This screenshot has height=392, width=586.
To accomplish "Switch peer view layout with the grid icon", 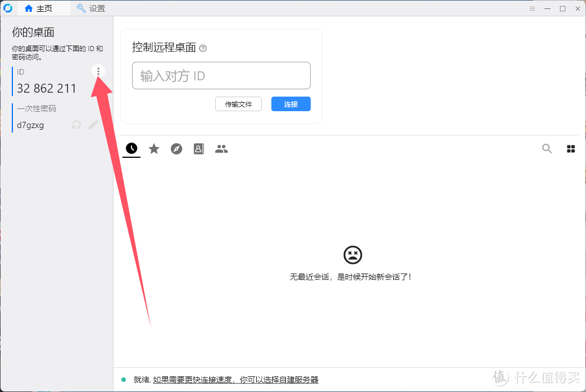I will [571, 148].
